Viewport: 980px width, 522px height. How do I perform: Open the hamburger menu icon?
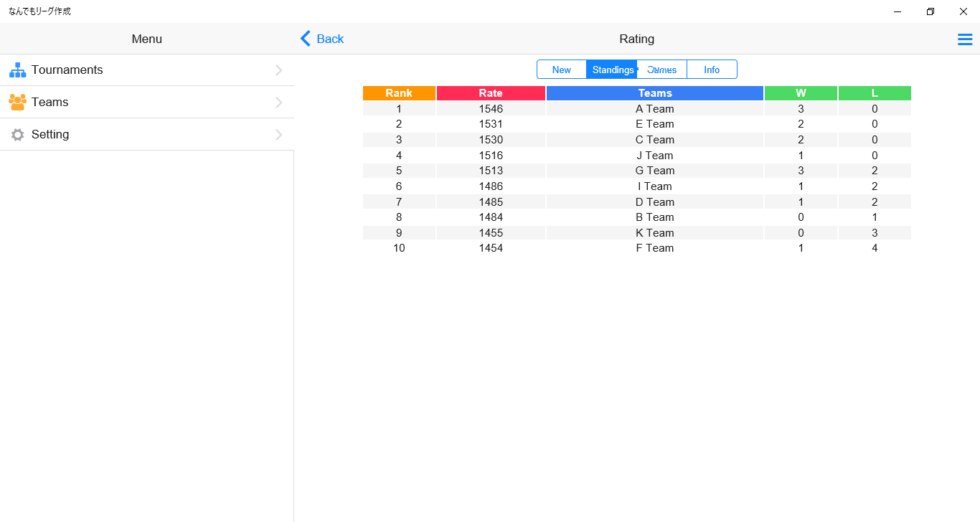965,39
